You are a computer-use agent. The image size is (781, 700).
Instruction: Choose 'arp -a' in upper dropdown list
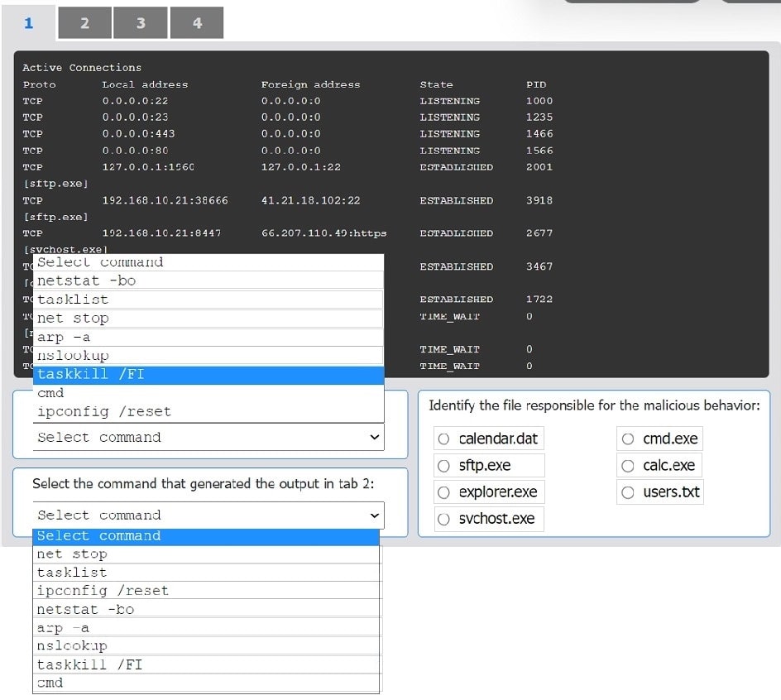(x=208, y=338)
